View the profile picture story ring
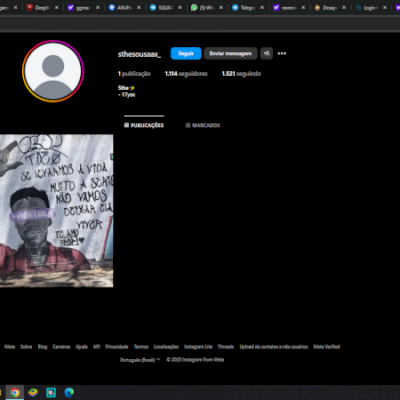This screenshot has width=400, height=400. (53, 71)
